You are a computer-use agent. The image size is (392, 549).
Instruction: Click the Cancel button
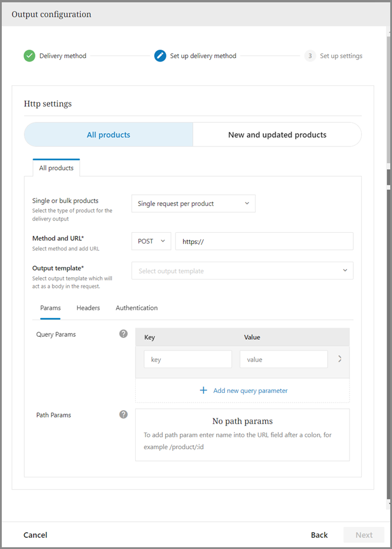point(35,535)
